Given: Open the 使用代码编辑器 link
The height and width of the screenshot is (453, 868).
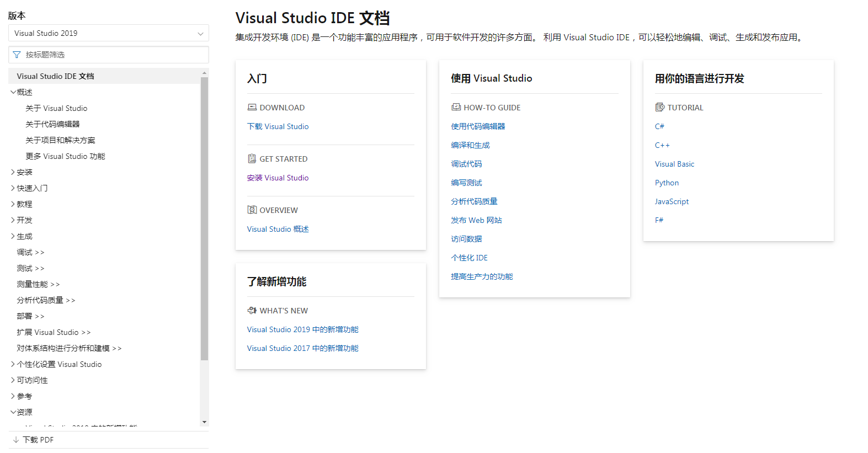Looking at the screenshot, I should click(x=478, y=126).
